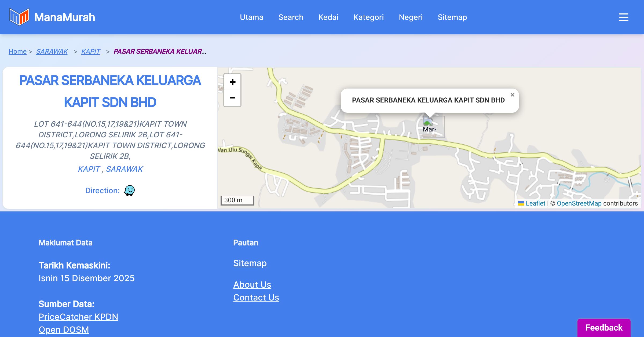
Task: Open the Contact Us footer link
Action: tap(256, 297)
